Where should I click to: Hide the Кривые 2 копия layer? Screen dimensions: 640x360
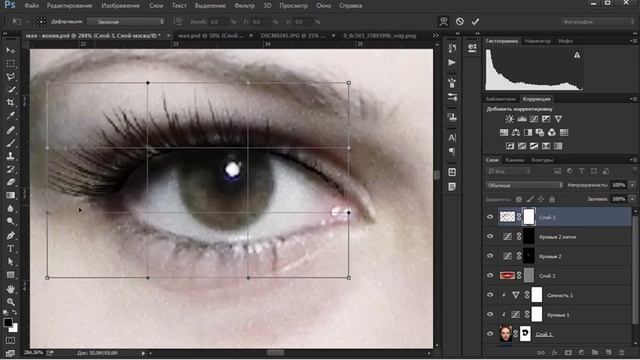pyautogui.click(x=490, y=236)
